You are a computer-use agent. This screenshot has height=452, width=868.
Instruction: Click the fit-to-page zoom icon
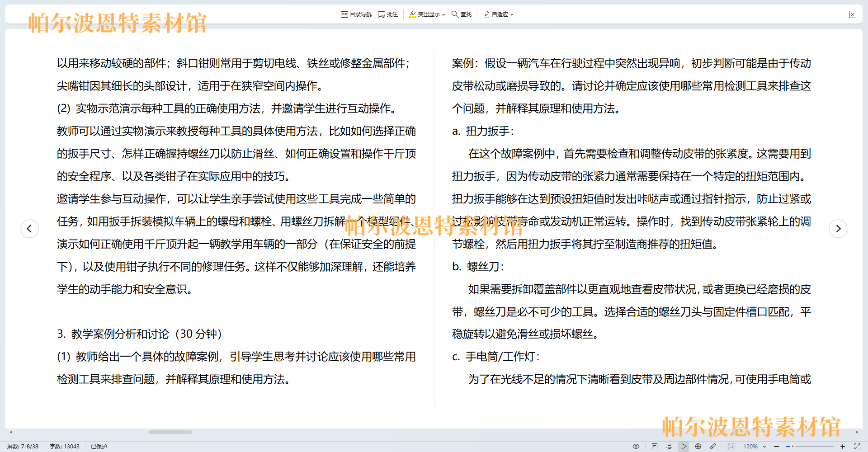pyautogui.click(x=731, y=446)
